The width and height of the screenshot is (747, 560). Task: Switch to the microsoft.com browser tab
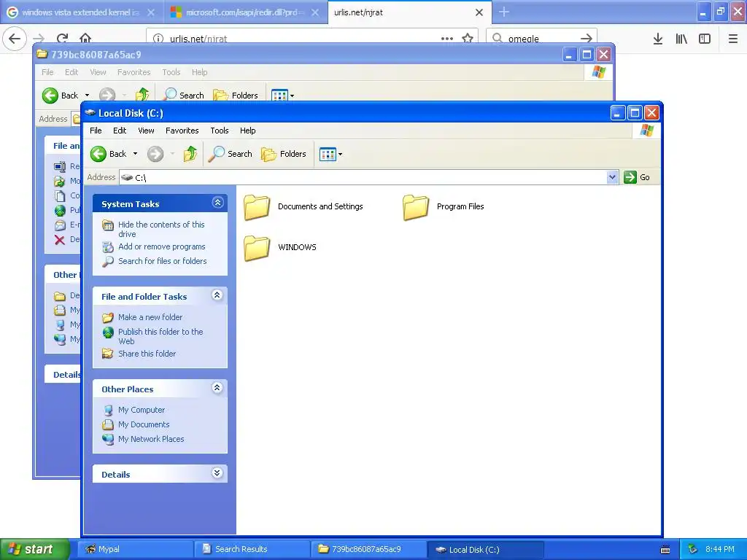coord(245,12)
